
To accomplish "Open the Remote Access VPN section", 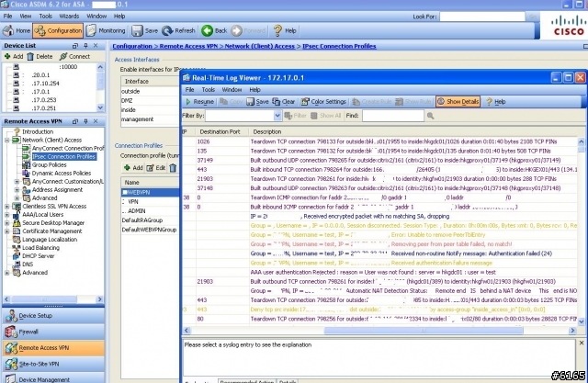I will tap(53, 348).
